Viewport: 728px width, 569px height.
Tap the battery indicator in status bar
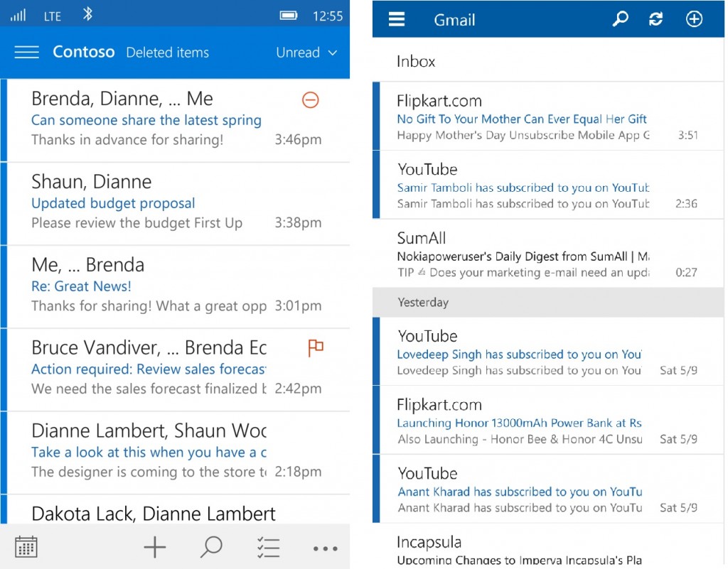point(289,16)
